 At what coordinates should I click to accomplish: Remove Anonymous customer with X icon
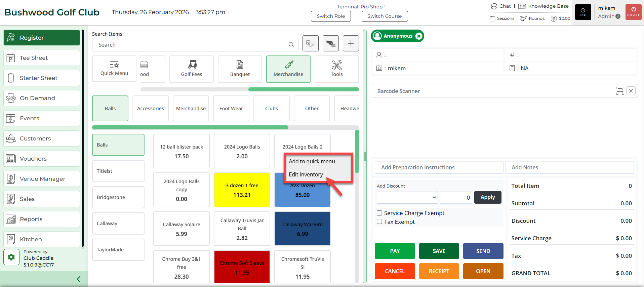point(419,36)
